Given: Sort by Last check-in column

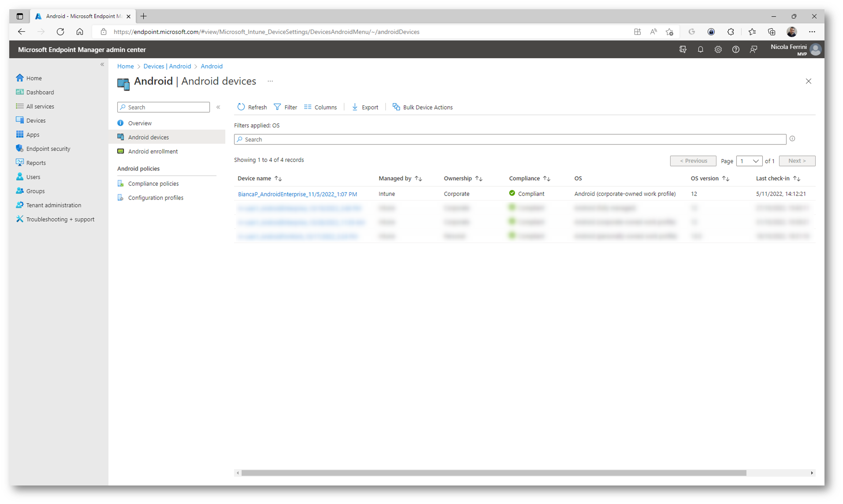Looking at the screenshot, I should click(x=778, y=178).
